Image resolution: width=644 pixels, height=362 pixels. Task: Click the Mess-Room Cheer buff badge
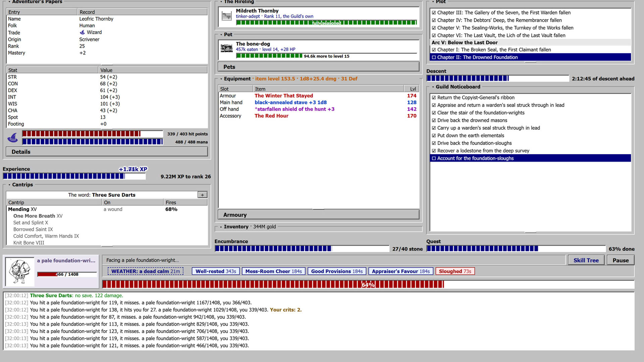point(273,271)
